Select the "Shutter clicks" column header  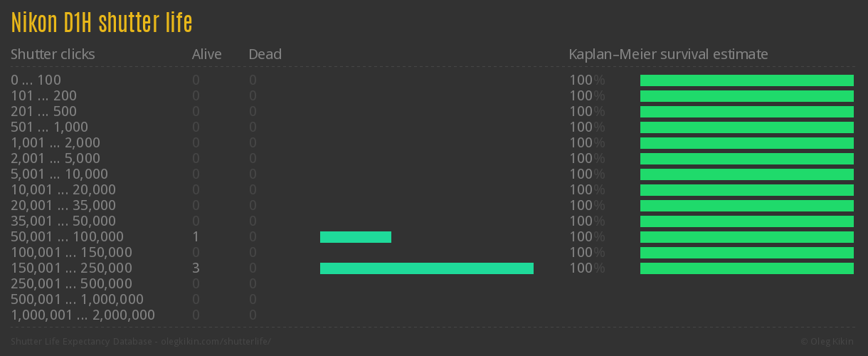53,54
